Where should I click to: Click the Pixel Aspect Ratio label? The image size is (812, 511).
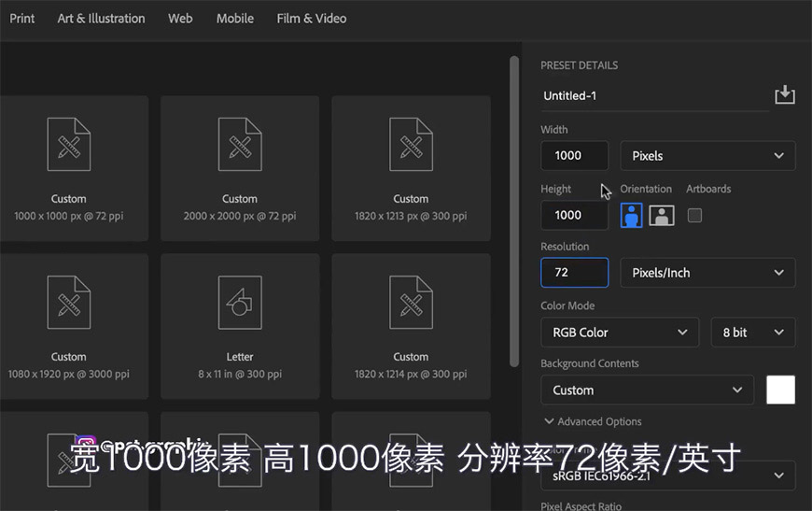581,505
